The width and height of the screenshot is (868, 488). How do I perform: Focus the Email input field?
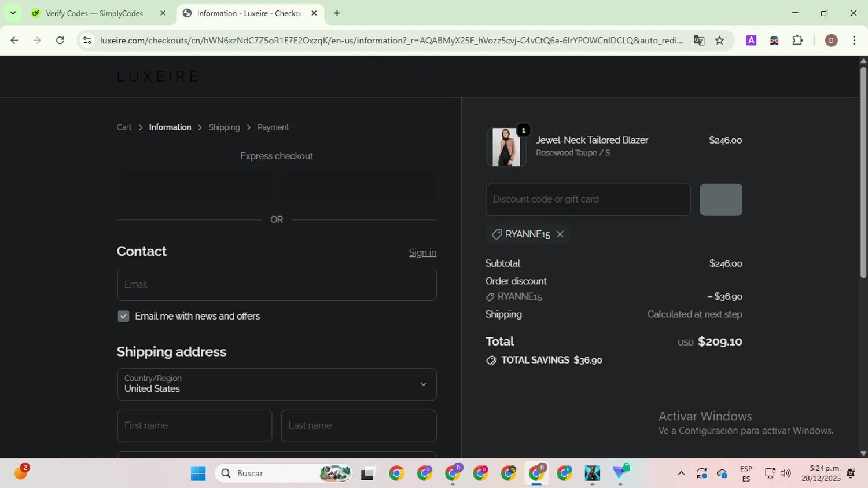(277, 285)
